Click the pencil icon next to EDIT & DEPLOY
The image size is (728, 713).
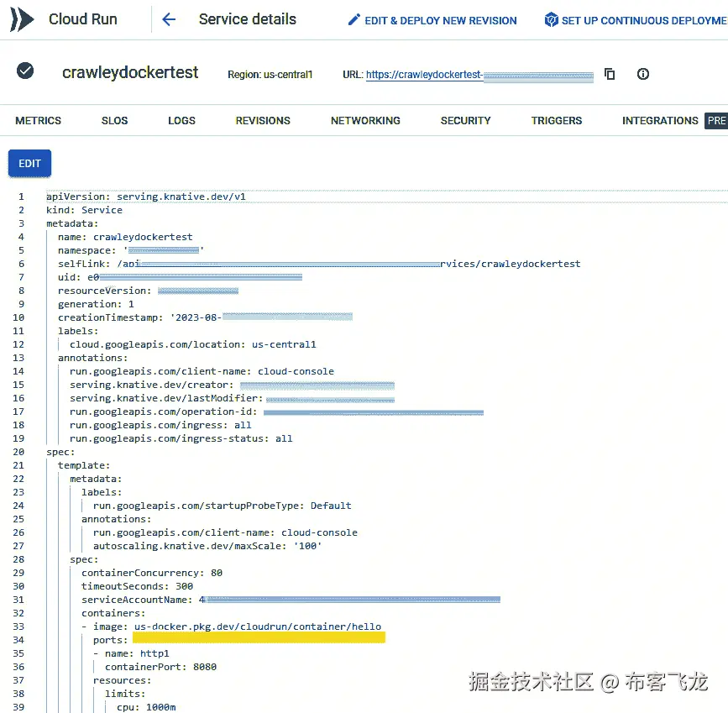click(355, 19)
